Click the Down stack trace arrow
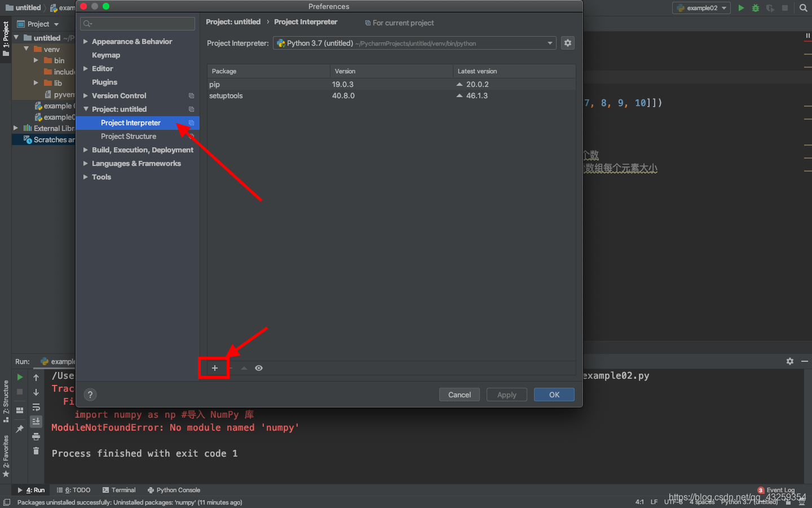Screen dimensions: 812x508 click(36, 392)
